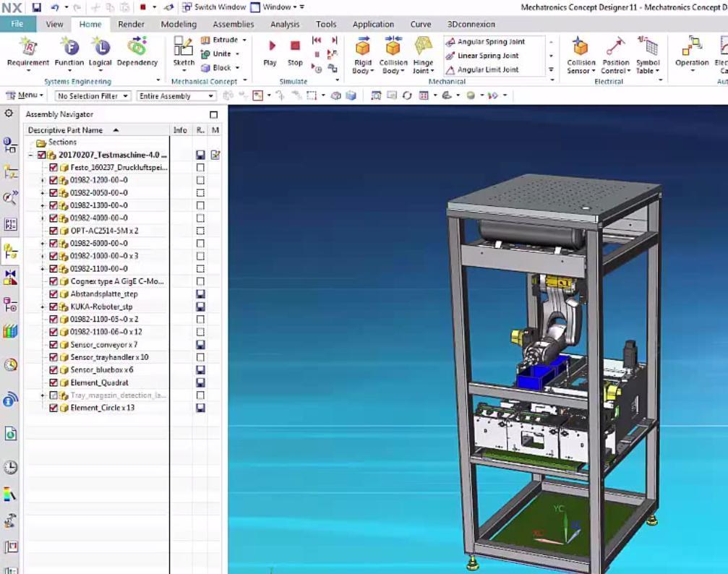728x574 pixels.
Task: Select Abstandsplatte_step in the navigator
Action: (104, 294)
